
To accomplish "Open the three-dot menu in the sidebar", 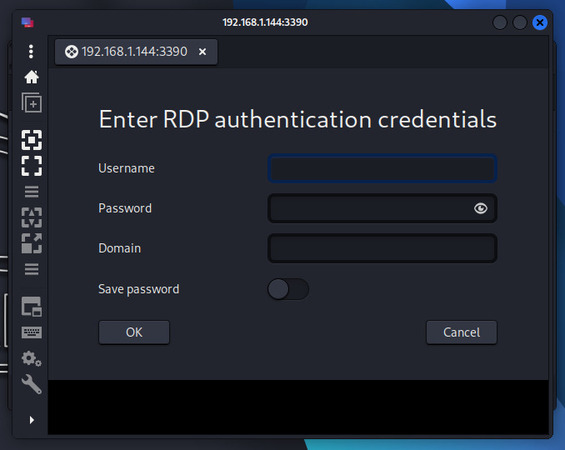I will [31, 52].
